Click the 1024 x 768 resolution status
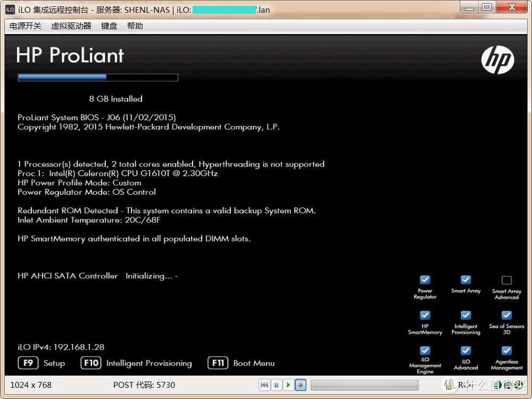 point(31,385)
